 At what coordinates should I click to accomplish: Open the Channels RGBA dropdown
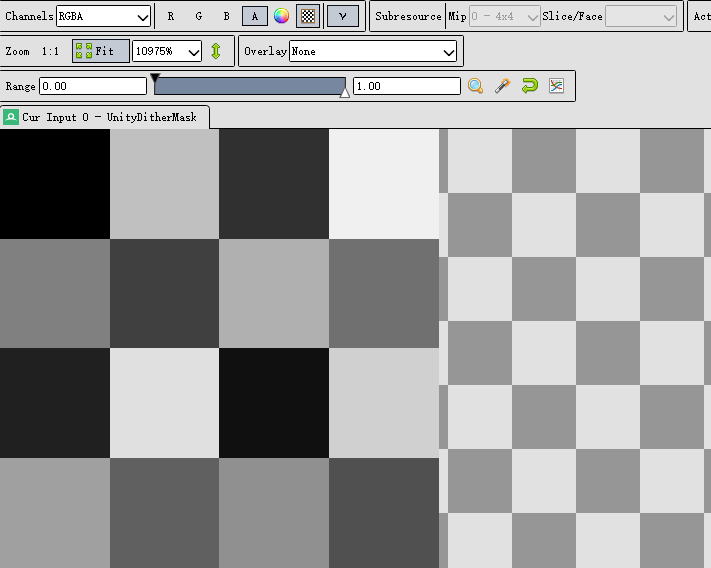point(103,16)
